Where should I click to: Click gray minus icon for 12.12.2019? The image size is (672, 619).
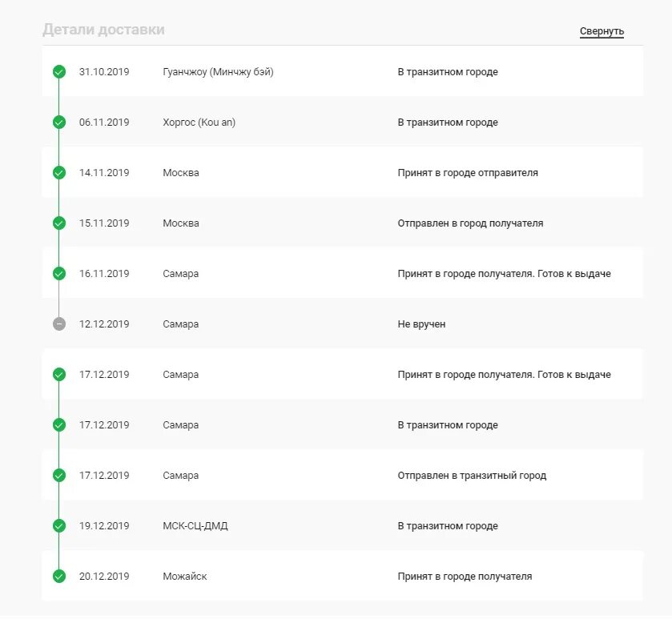tap(59, 324)
